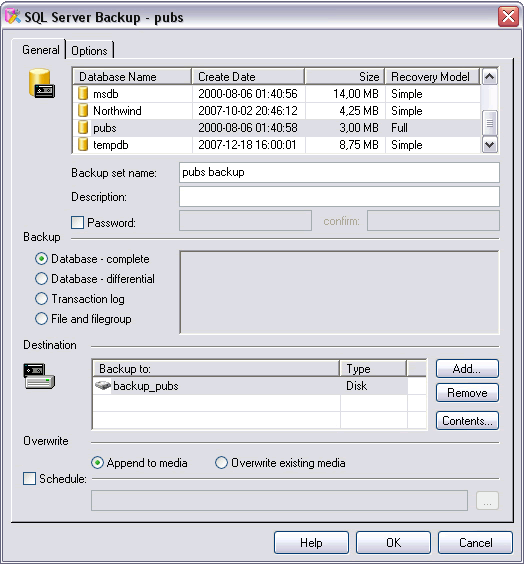This screenshot has width=524, height=564.
Task: Click the Northwind database cylinder icon
Action: tap(83, 110)
